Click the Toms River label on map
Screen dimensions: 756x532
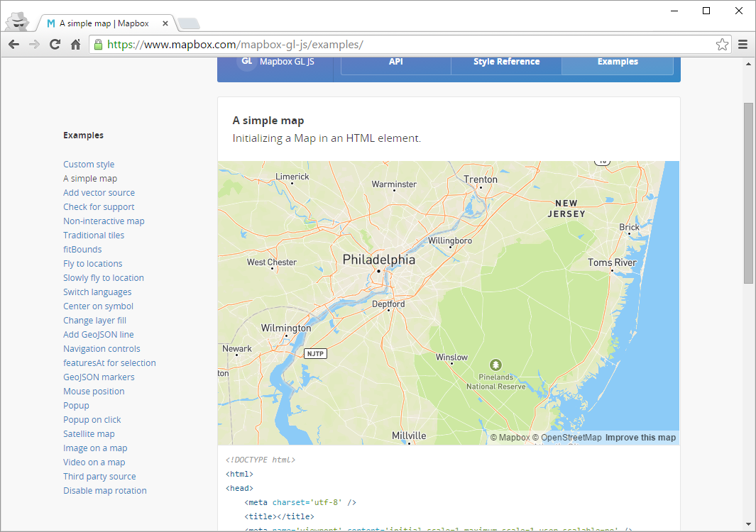(x=612, y=262)
